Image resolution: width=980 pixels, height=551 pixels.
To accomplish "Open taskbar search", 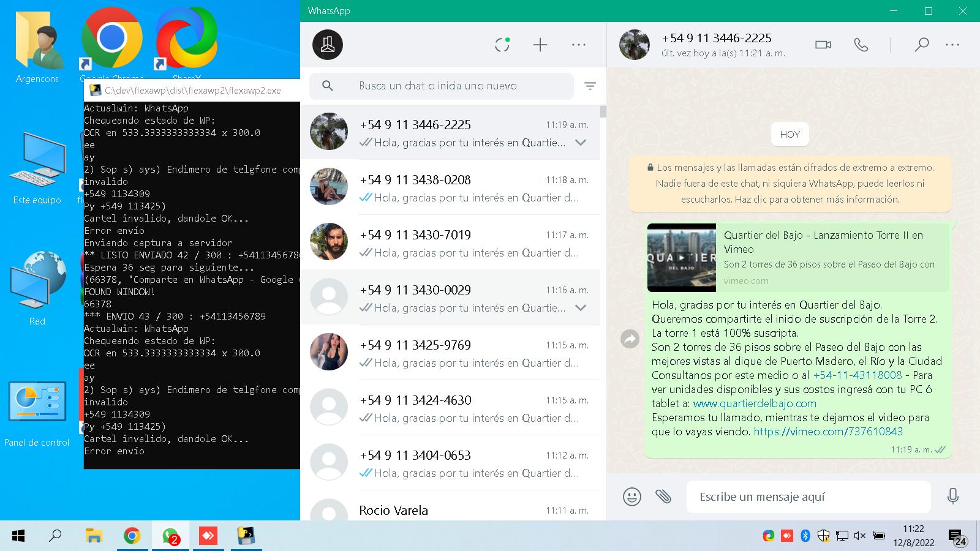I will click(x=55, y=536).
